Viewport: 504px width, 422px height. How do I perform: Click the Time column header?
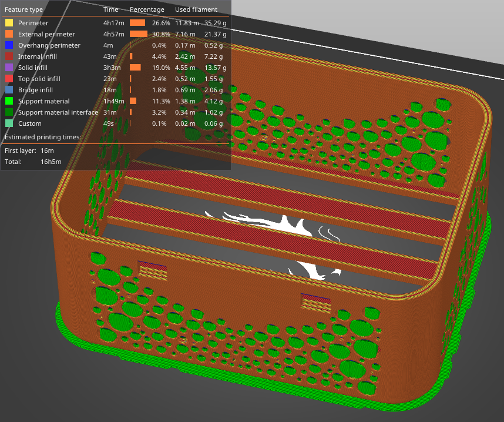click(110, 10)
